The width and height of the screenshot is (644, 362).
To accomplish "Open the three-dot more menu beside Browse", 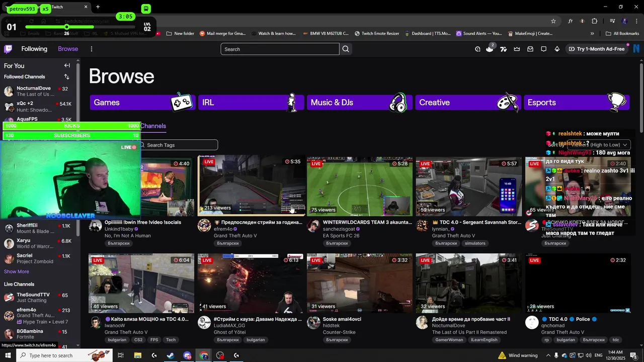I will (92, 49).
